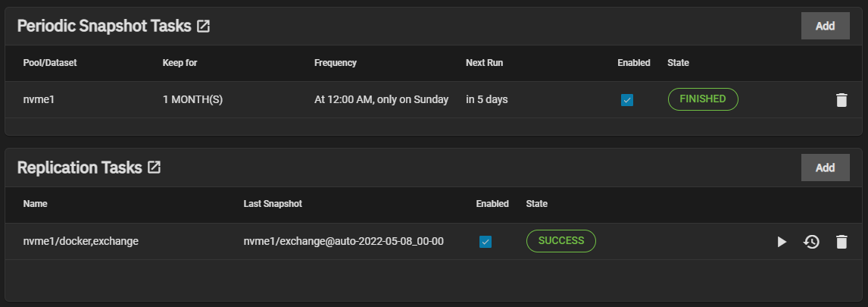Screen dimensions: 868x307
Task: Click the FINISHED state badge
Action: 702,99
